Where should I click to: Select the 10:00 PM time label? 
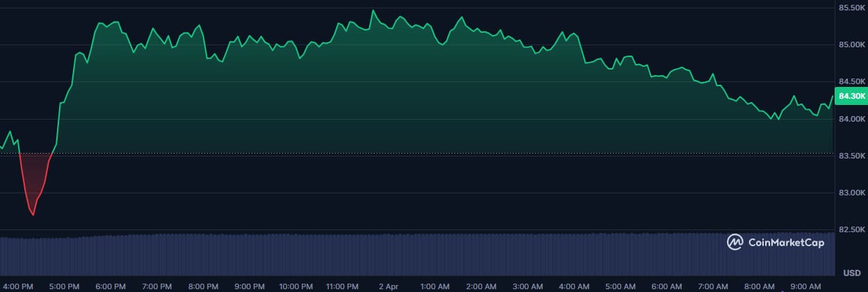tap(296, 286)
